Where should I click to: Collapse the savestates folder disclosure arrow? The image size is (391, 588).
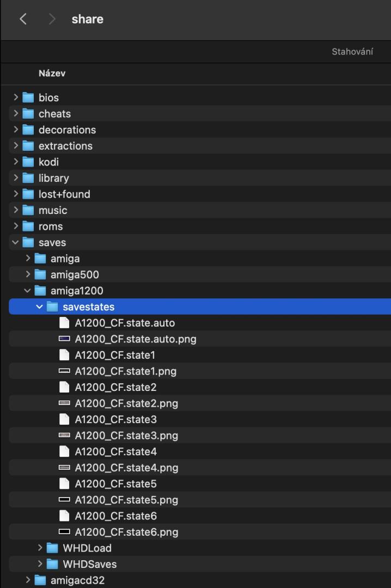point(39,307)
